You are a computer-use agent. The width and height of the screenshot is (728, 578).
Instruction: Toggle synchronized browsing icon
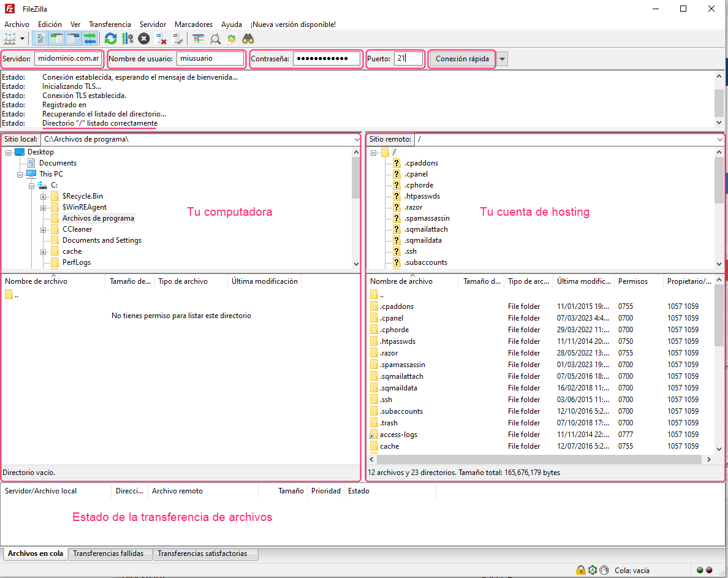232,39
